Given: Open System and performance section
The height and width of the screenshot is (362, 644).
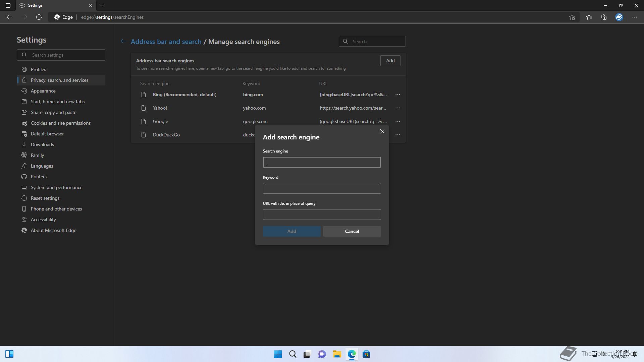Looking at the screenshot, I should coord(61,187).
